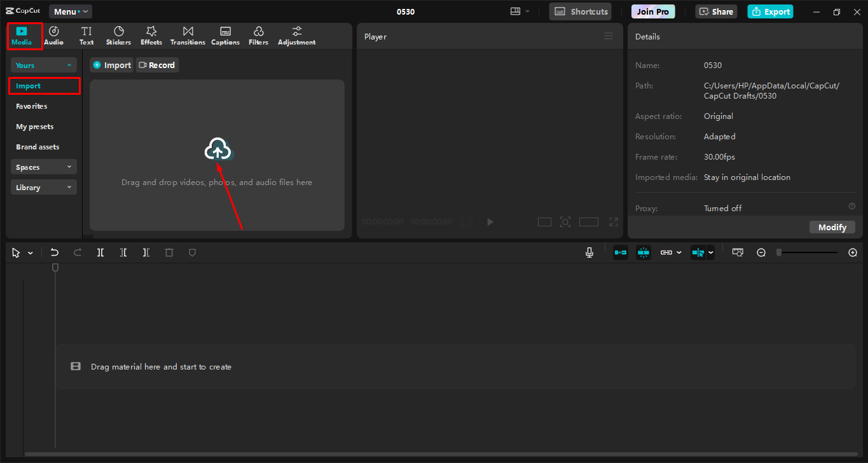
Task: Collapse the Yours section
Action: coord(43,64)
